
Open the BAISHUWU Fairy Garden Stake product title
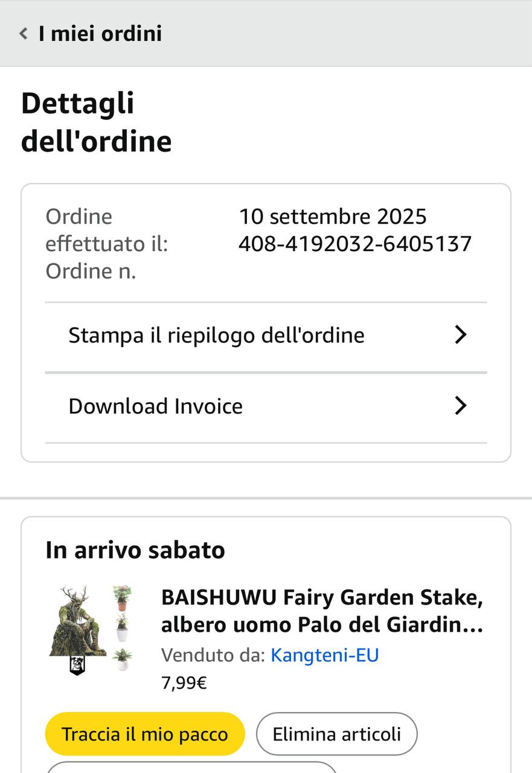tap(322, 611)
